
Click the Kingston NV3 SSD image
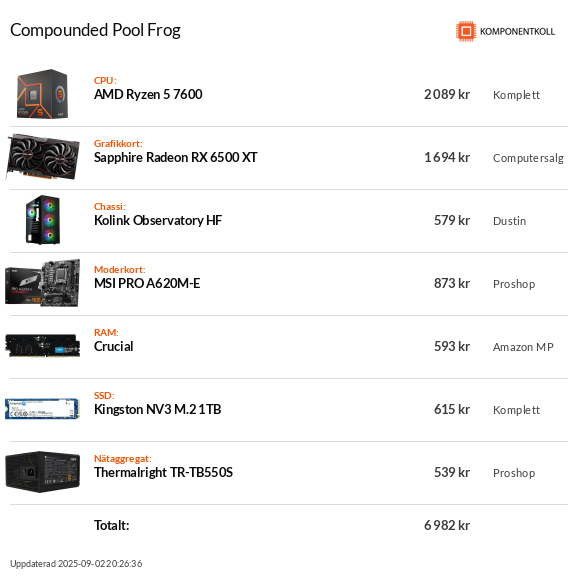(x=43, y=408)
